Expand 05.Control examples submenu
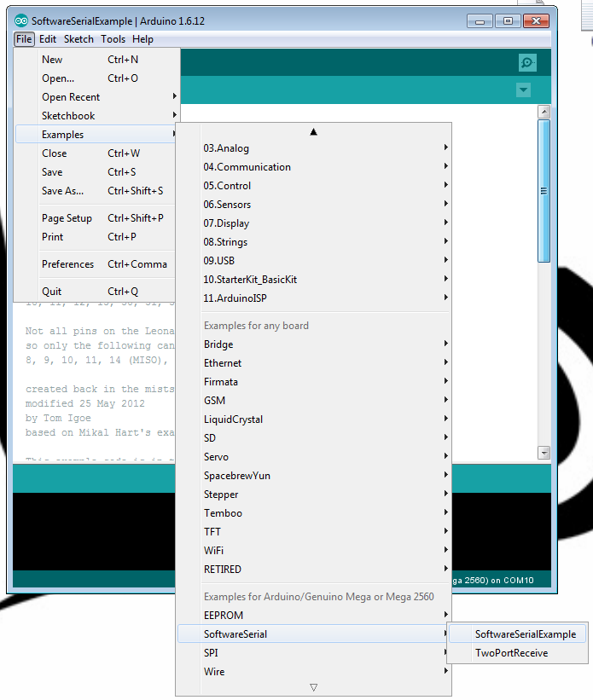 (314, 186)
